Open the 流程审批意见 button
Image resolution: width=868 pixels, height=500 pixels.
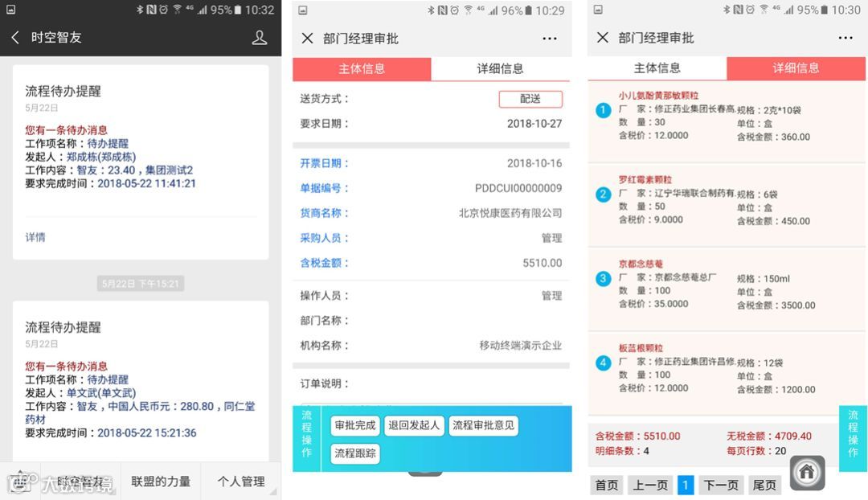[483, 425]
